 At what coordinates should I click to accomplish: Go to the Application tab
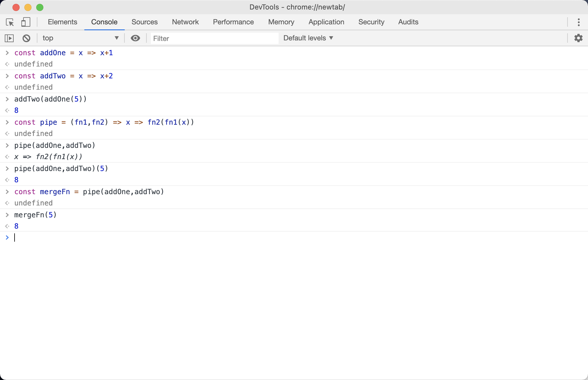coord(326,22)
